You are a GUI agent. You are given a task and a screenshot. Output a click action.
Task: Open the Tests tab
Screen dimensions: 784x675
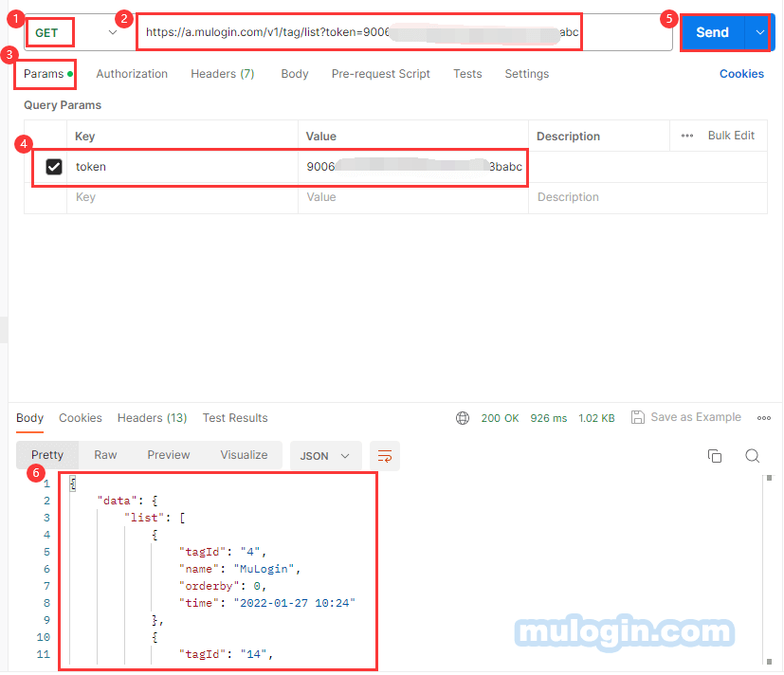click(x=467, y=74)
